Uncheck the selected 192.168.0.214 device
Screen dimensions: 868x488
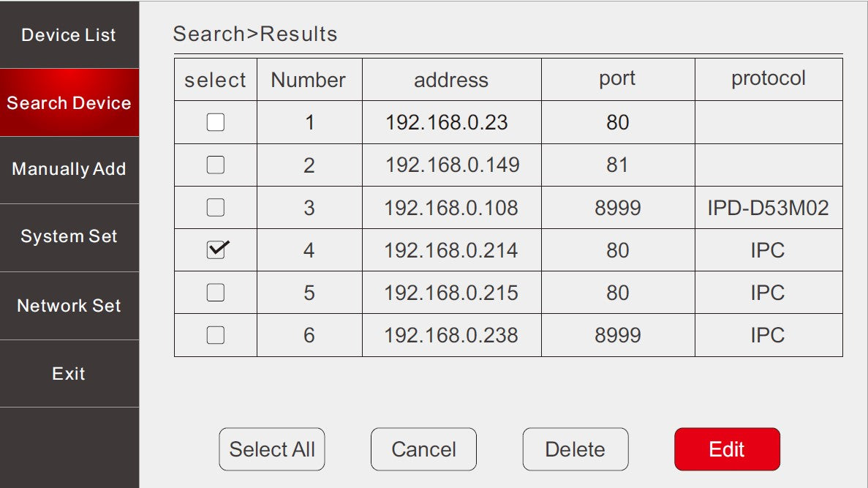(216, 250)
